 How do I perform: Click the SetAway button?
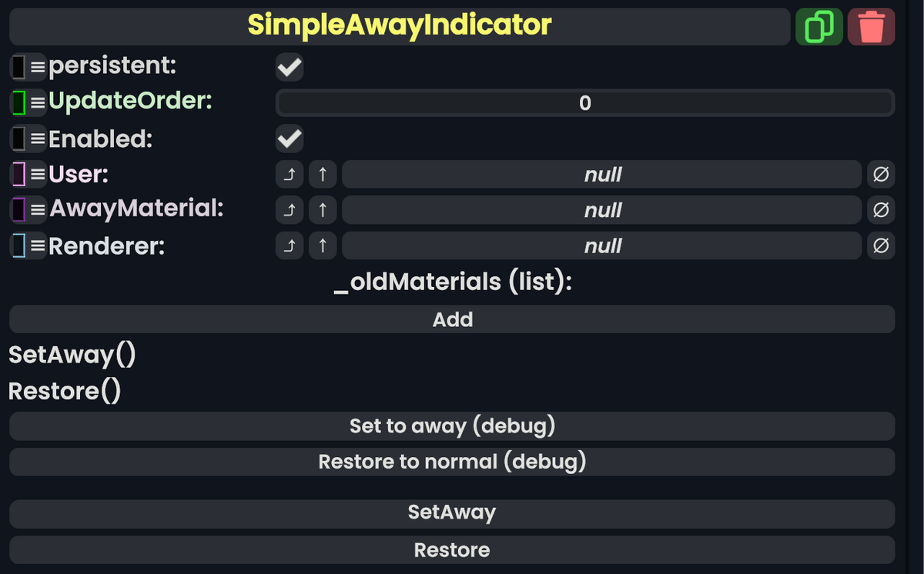[452, 512]
